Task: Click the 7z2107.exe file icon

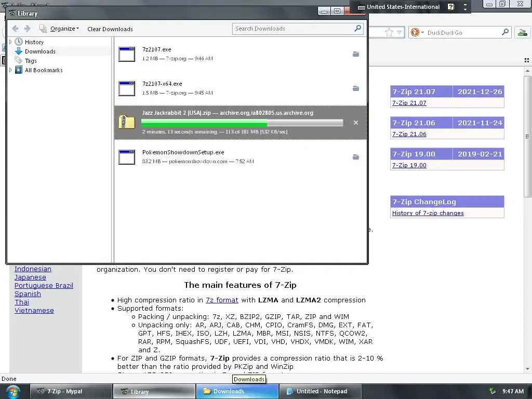Action: pyautogui.click(x=127, y=54)
